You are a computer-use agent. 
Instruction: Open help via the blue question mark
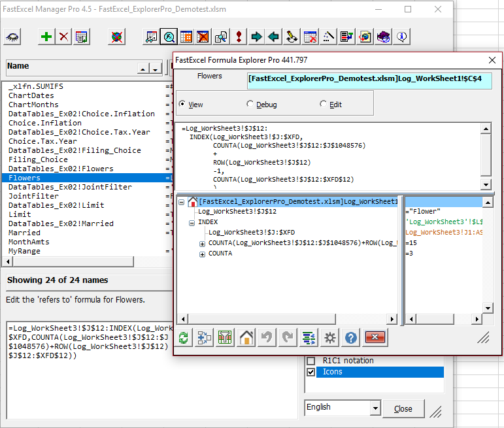coord(351,338)
